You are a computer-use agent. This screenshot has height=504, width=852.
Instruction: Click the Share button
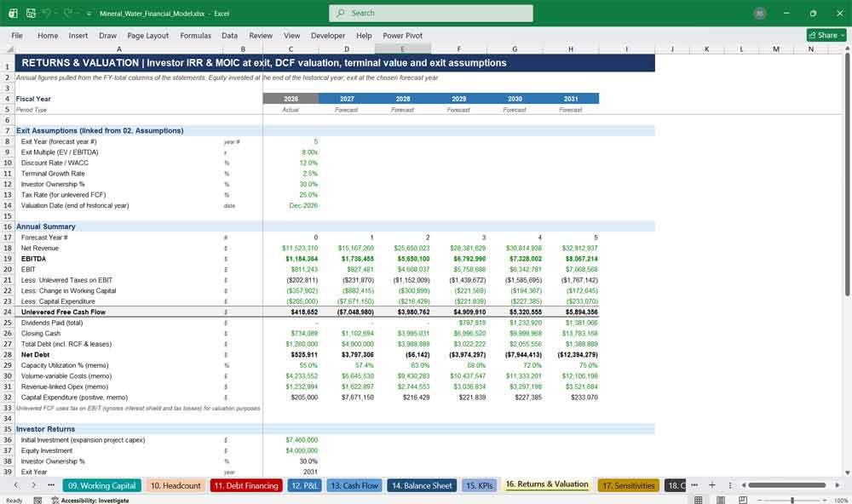826,35
